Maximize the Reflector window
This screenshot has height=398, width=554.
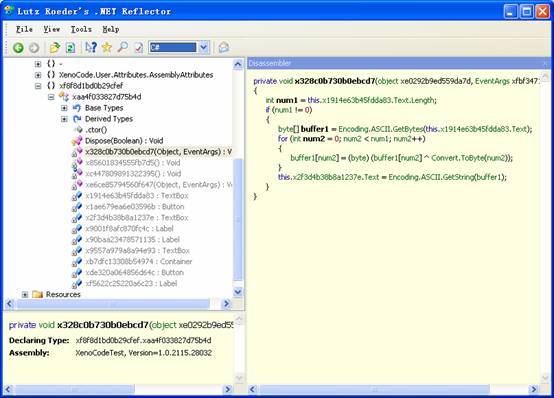click(x=526, y=12)
